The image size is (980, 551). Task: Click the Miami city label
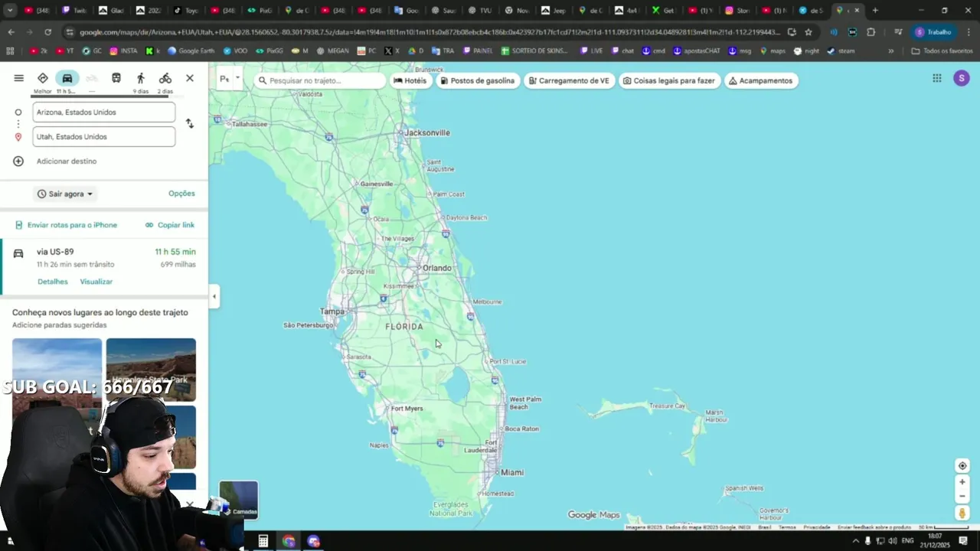coord(512,473)
